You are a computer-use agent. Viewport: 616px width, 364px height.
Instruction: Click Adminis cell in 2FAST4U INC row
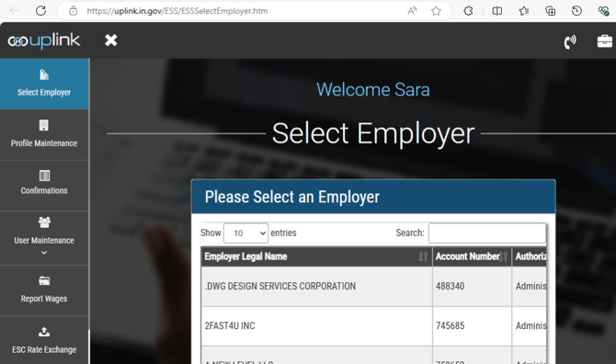coord(530,326)
